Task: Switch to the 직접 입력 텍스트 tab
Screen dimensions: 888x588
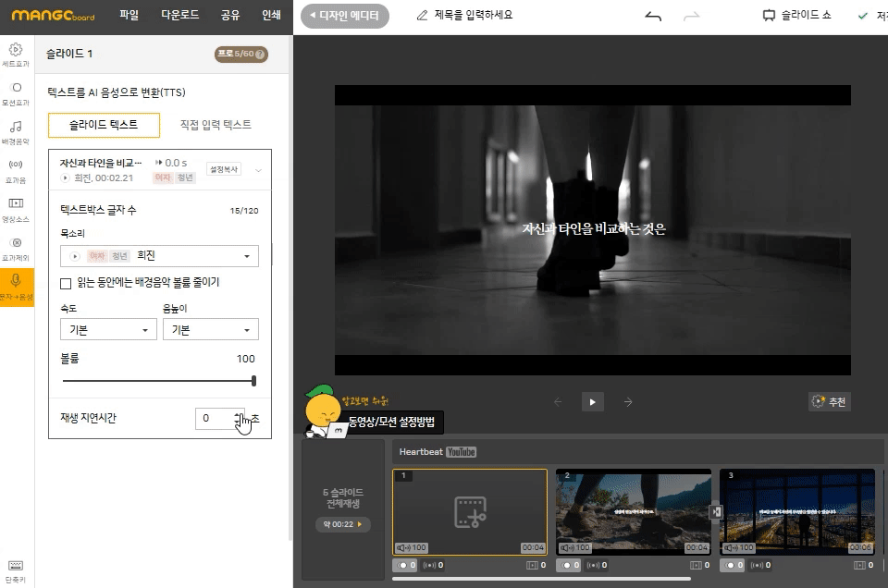Action: 216,125
